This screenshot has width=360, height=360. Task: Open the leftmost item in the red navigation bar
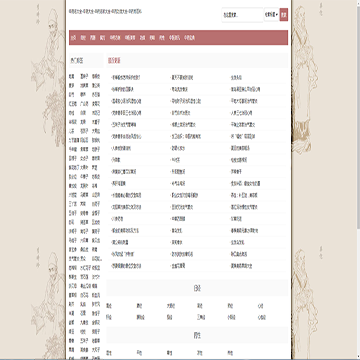pos(73,38)
